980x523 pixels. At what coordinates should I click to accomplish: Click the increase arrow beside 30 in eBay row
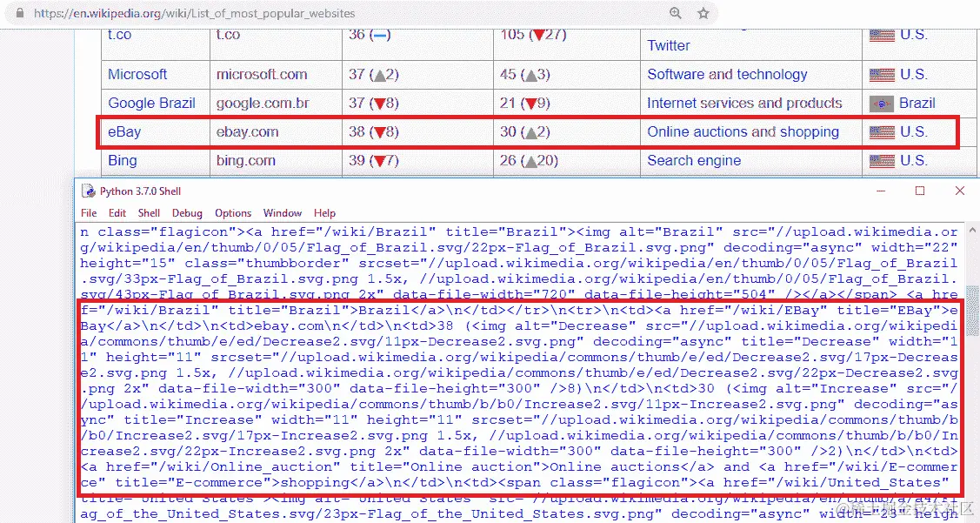(x=530, y=132)
